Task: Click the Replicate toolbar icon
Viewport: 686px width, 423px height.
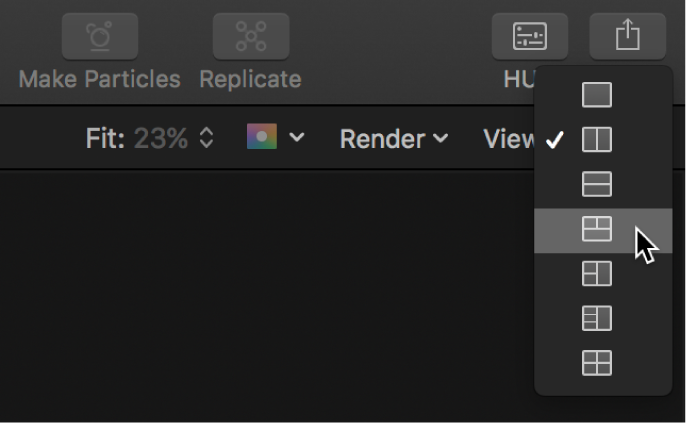Action: pyautogui.click(x=250, y=35)
